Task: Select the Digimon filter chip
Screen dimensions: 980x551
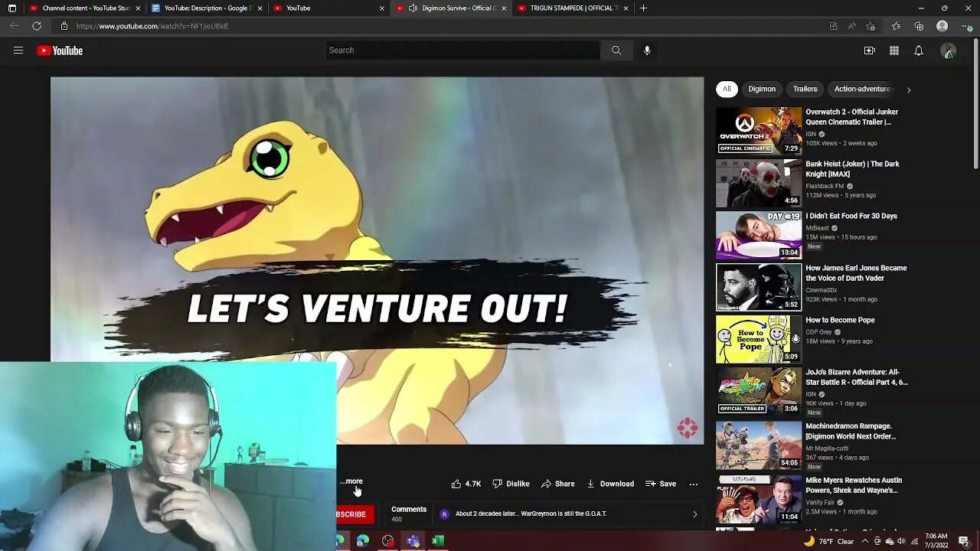Action: click(x=762, y=89)
